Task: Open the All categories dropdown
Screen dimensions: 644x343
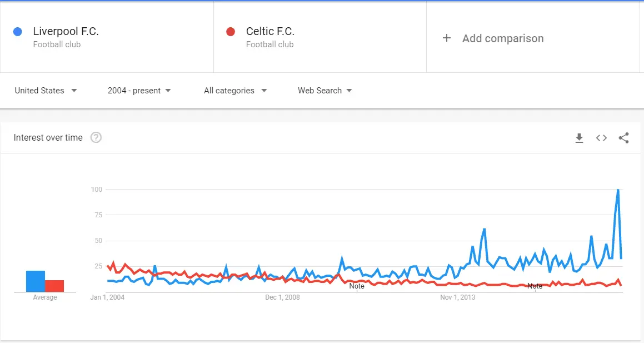Action: click(235, 91)
